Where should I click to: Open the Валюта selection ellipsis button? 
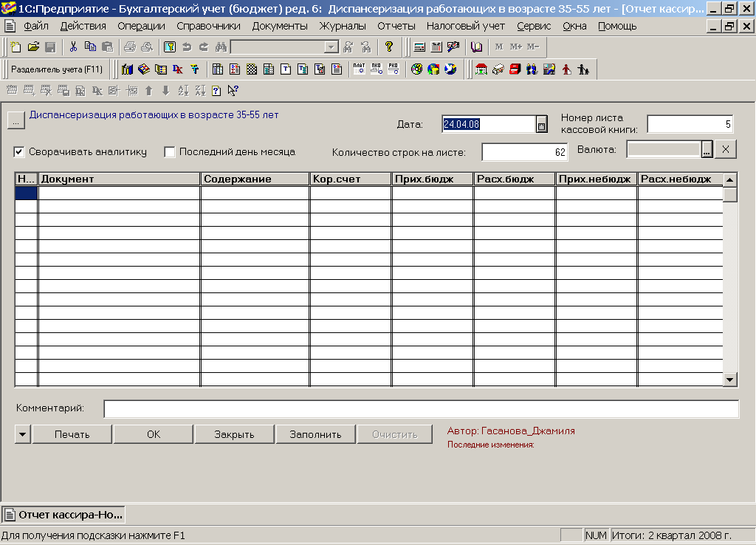[x=707, y=149]
